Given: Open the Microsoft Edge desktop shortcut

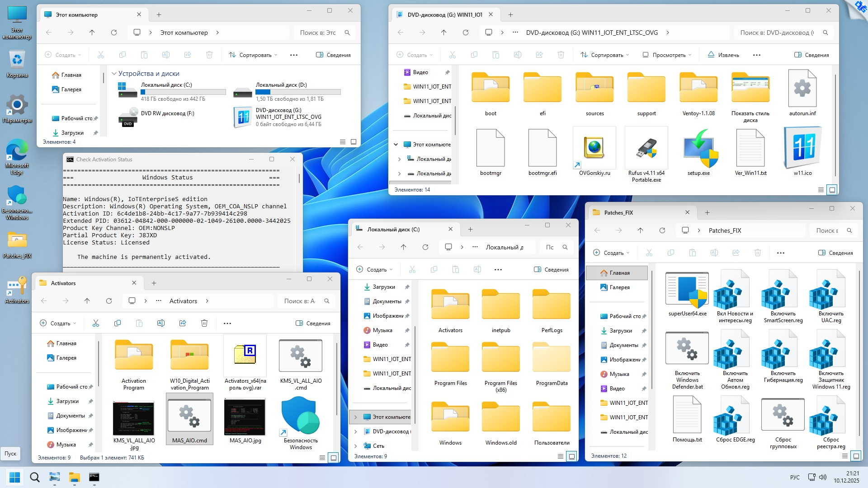Looking at the screenshot, I should pos(17,151).
